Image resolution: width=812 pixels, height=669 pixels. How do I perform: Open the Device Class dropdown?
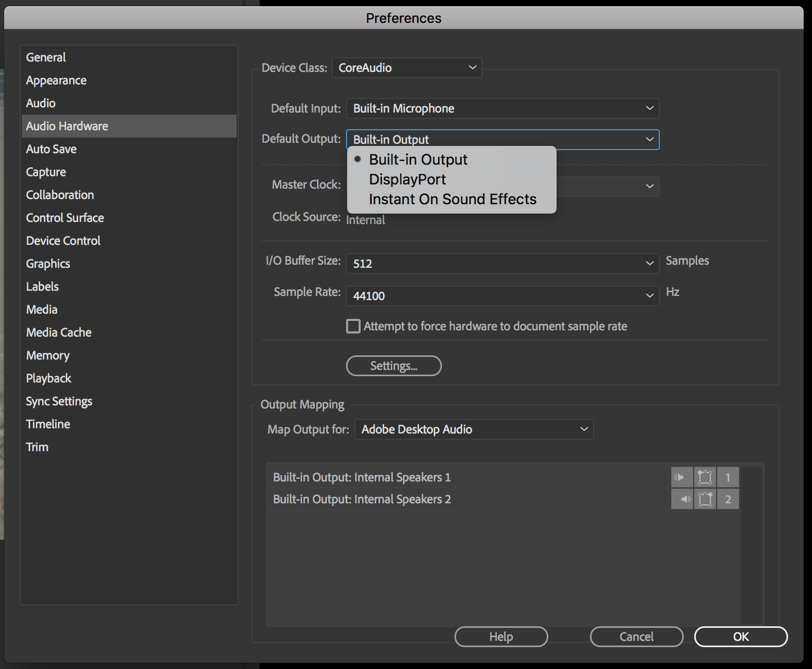(x=407, y=68)
